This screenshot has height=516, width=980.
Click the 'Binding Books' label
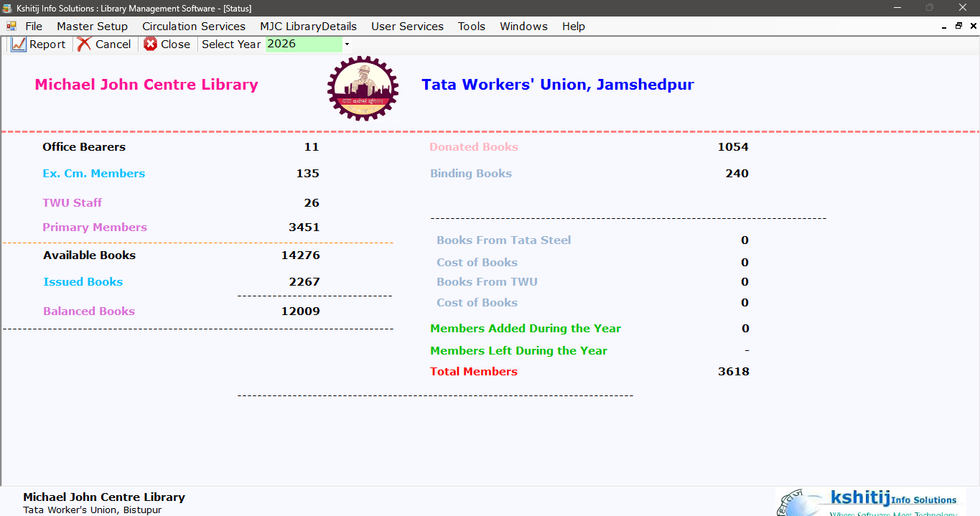point(471,174)
